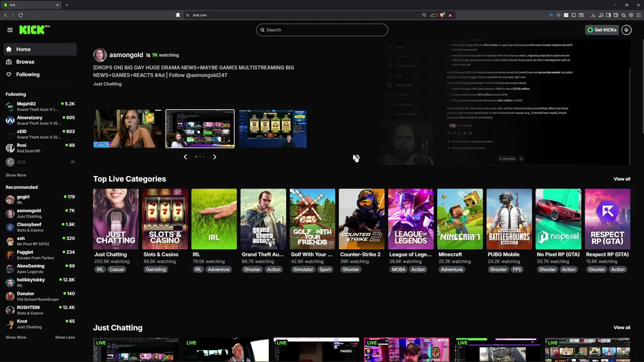Open browser downloads icon
This screenshot has width=644, height=362.
[x=593, y=15]
